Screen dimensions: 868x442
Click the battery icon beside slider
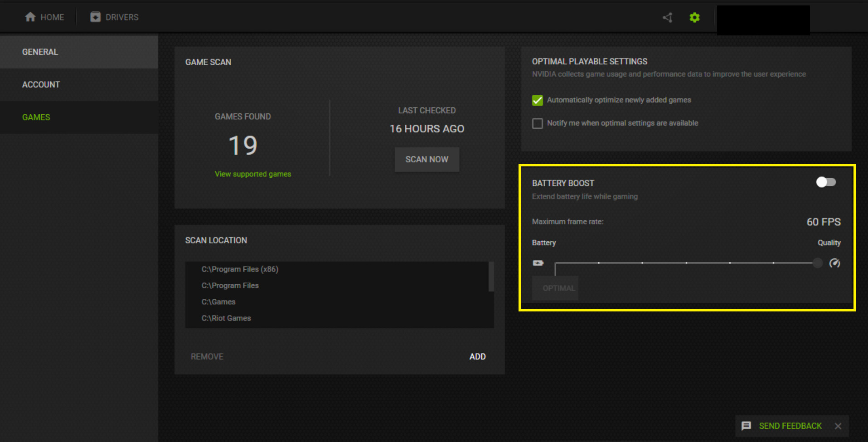pos(538,263)
